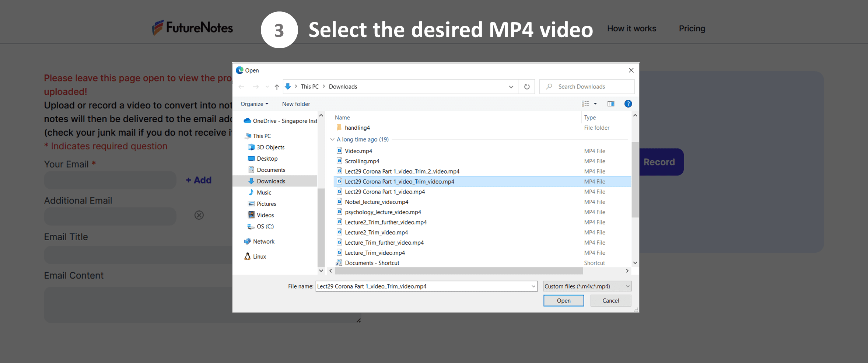
Task: Toggle the preview pane icon
Action: 610,104
